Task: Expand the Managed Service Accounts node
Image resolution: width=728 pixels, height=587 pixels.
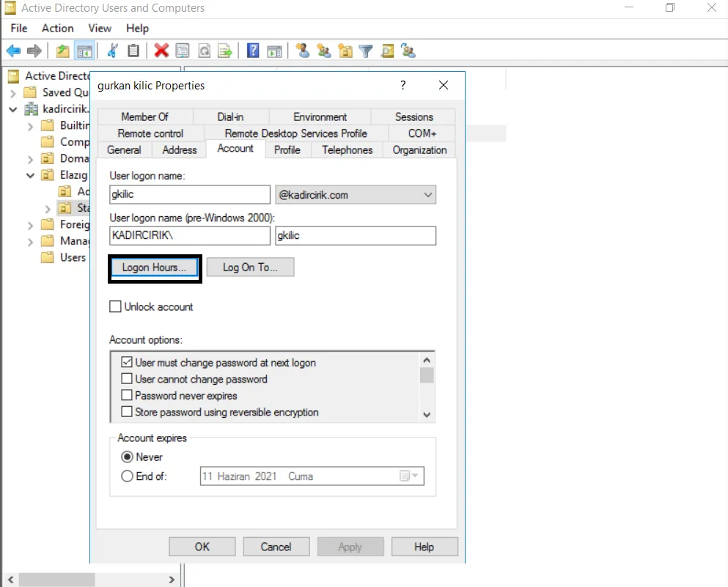Action: [30, 242]
